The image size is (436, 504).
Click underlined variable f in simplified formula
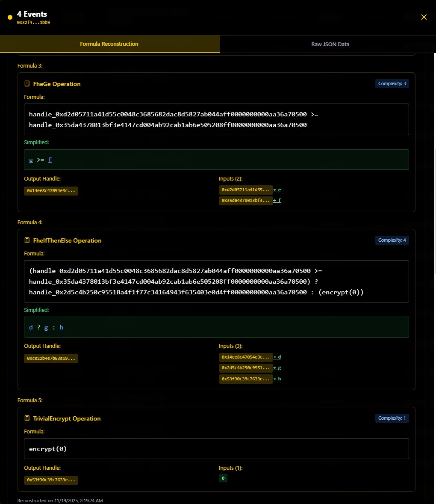pos(50,159)
